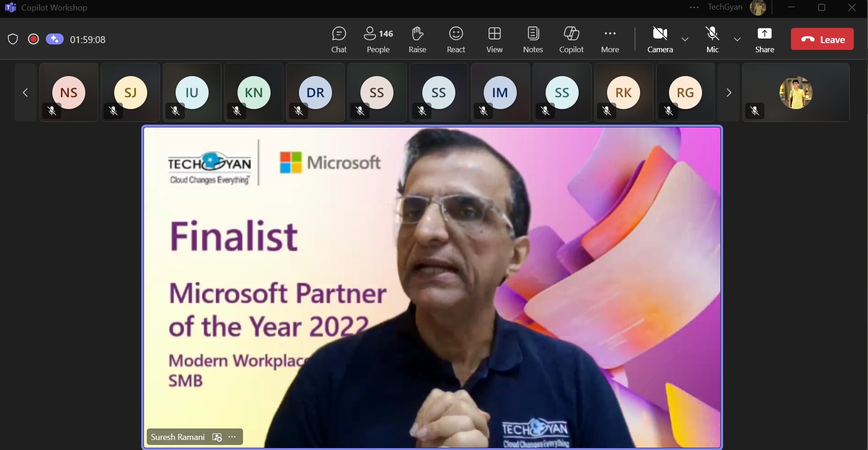Open the meeting Chat panel
The height and width of the screenshot is (450, 868).
coord(339,39)
